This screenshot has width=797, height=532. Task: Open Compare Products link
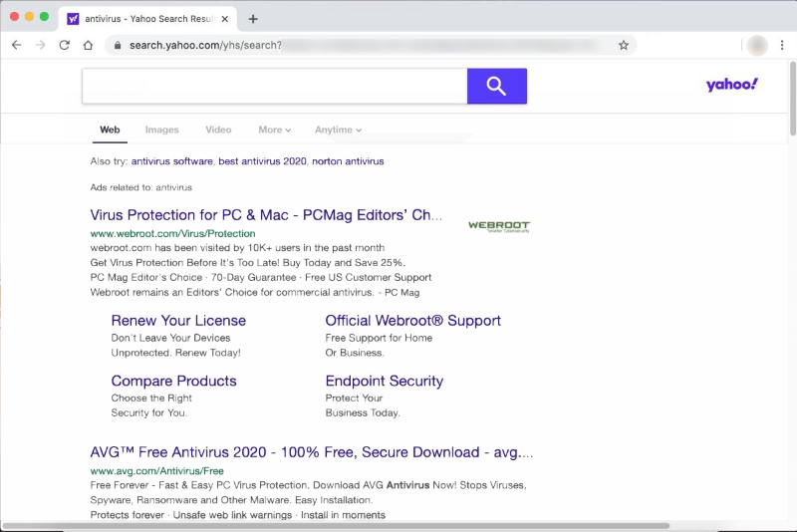coord(173,382)
